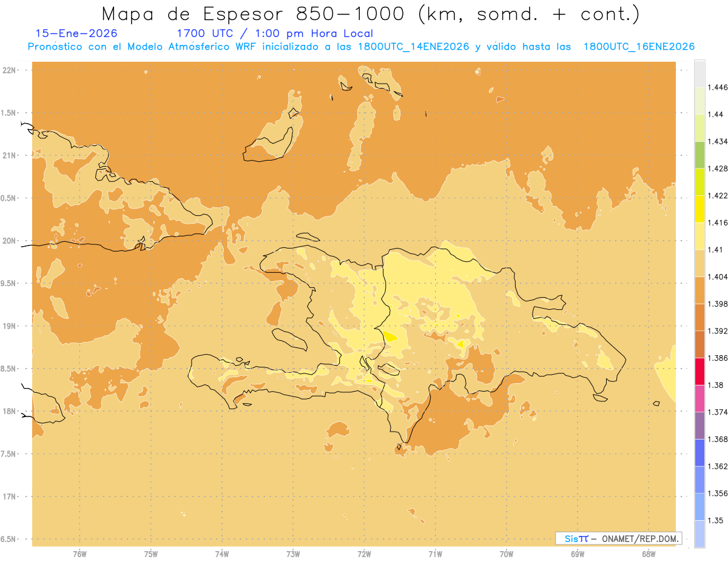The height and width of the screenshot is (562, 728).
Task: Click the longitude label '74W'
Action: click(x=221, y=554)
